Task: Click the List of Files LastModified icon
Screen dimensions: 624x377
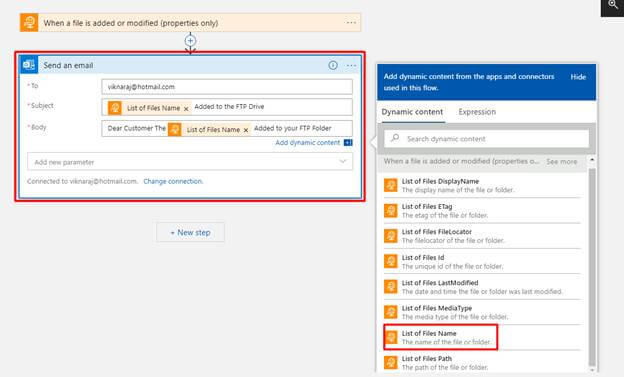Action: 391,287
